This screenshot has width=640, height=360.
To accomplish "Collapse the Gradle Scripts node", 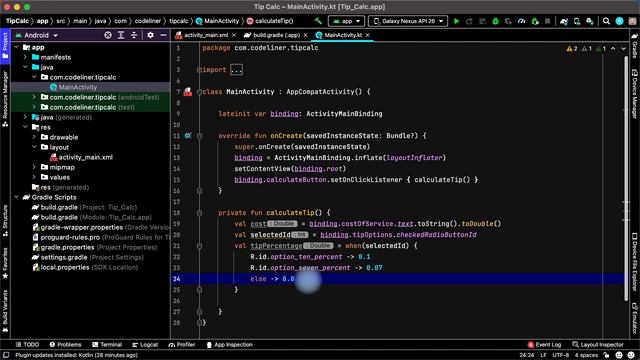I will pyautogui.click(x=16, y=197).
